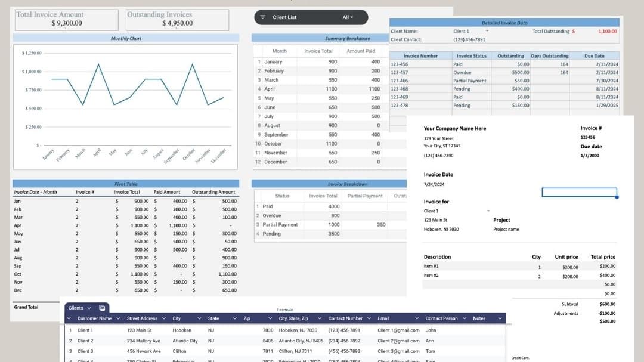The width and height of the screenshot is (644, 362).
Task: Select the Apr row in Pivot Table
Action: tap(126, 225)
